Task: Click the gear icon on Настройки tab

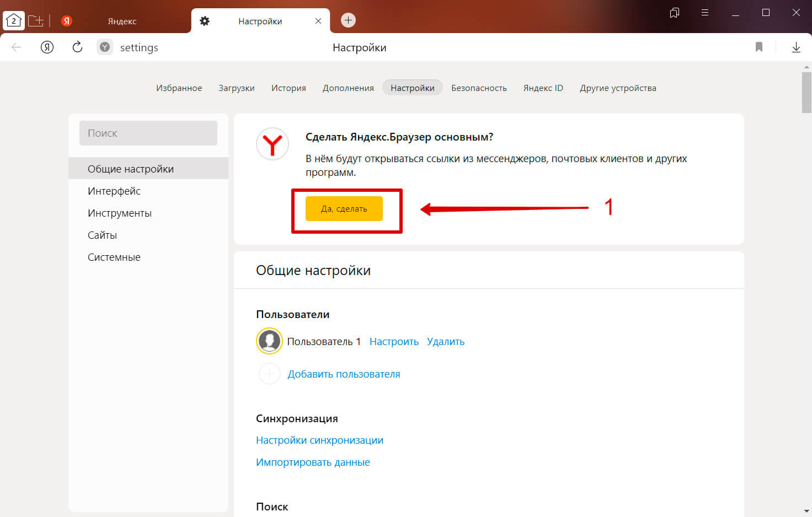Action: pos(205,21)
